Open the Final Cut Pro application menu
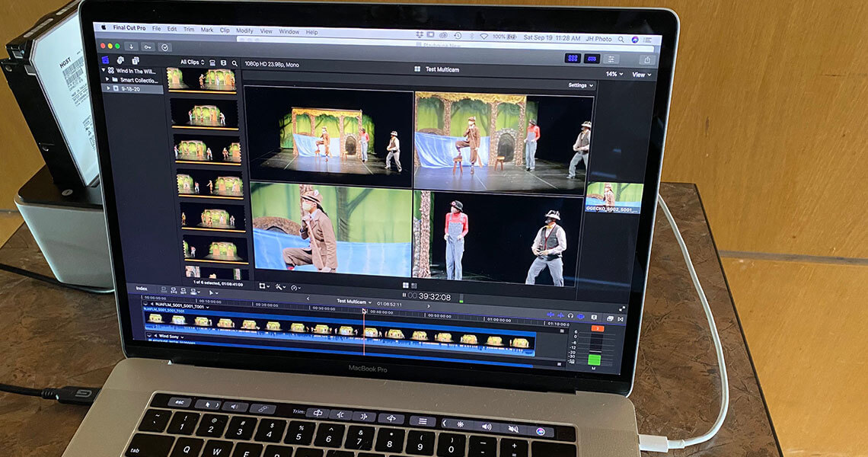The width and height of the screenshot is (868, 457). pos(129,27)
